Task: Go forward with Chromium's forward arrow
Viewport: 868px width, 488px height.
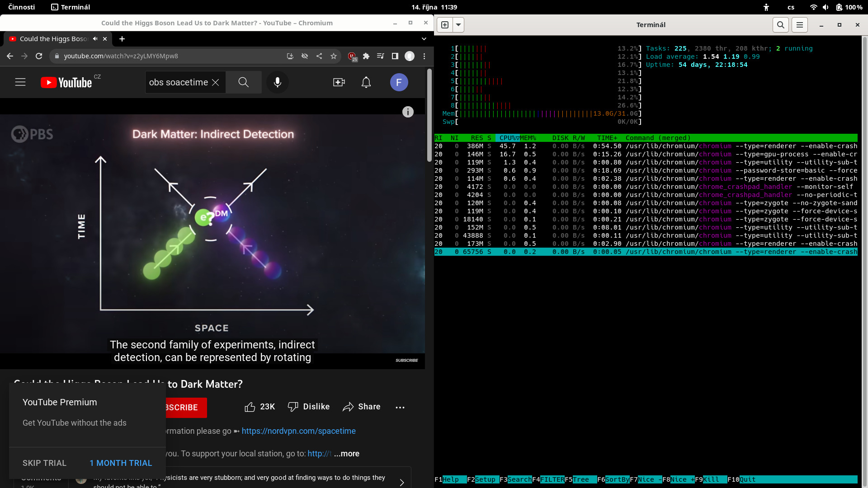Action: click(24, 56)
